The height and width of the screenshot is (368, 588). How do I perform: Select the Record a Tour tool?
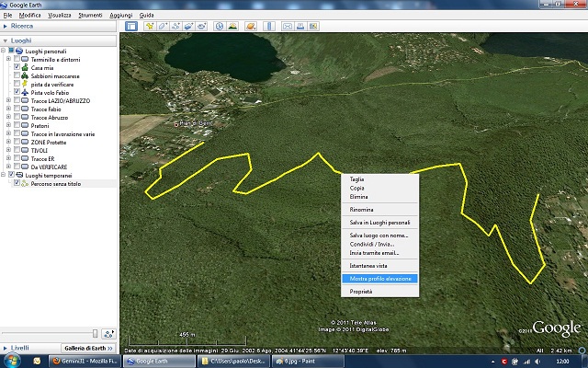coord(202,26)
